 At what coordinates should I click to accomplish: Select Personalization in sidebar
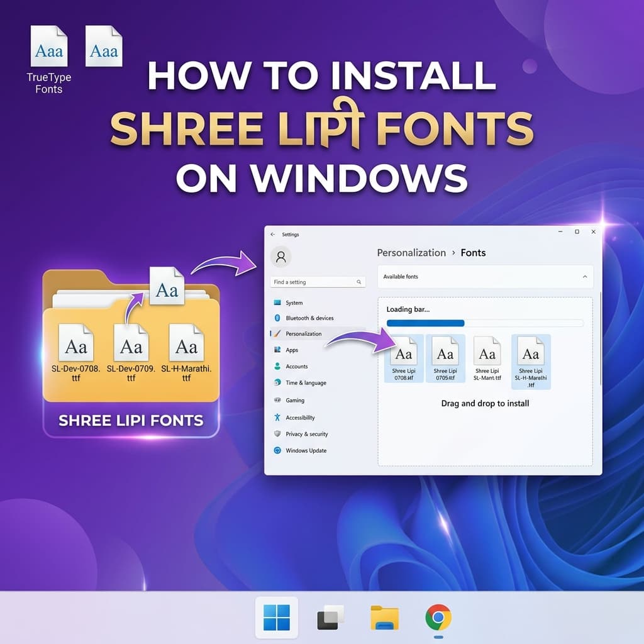coord(318,334)
